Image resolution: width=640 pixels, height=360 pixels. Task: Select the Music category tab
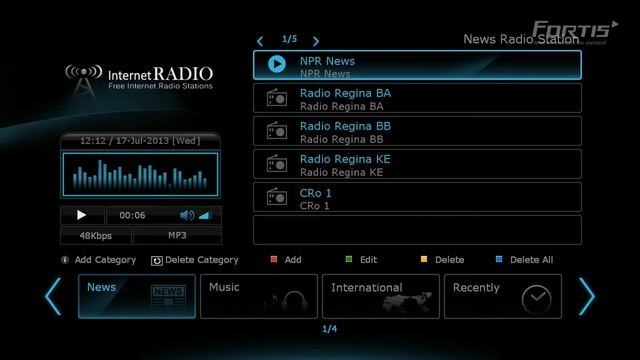click(x=259, y=296)
